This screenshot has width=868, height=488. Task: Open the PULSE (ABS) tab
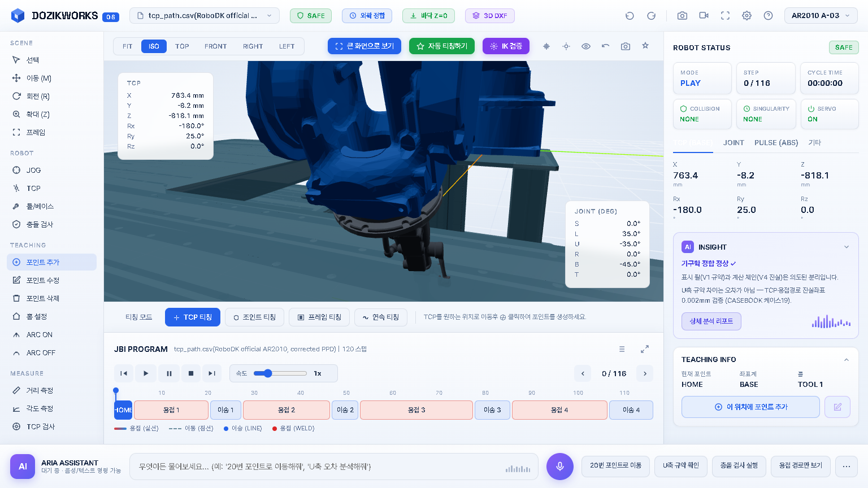coord(776,143)
